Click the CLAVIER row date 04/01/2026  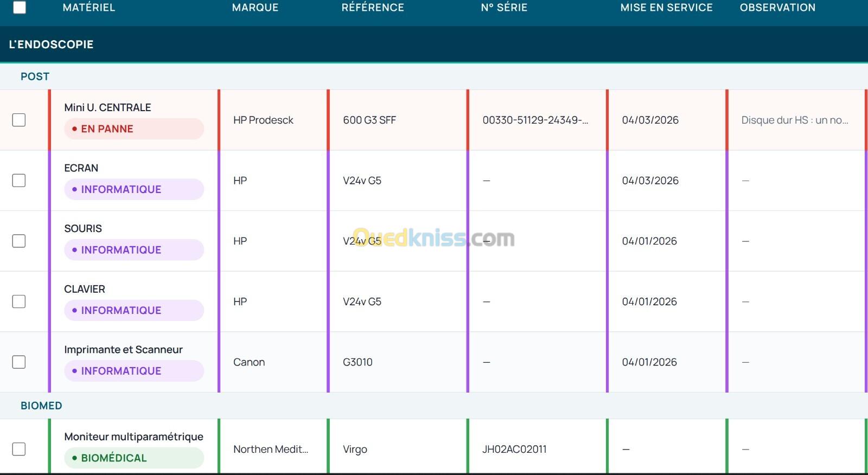tap(649, 301)
